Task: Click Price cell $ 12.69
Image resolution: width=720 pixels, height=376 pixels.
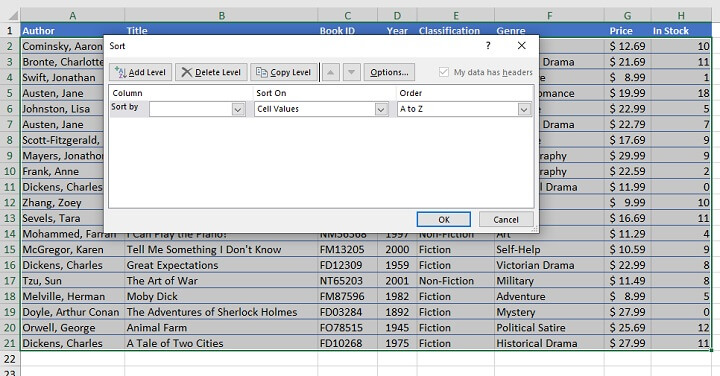Action: (x=628, y=46)
